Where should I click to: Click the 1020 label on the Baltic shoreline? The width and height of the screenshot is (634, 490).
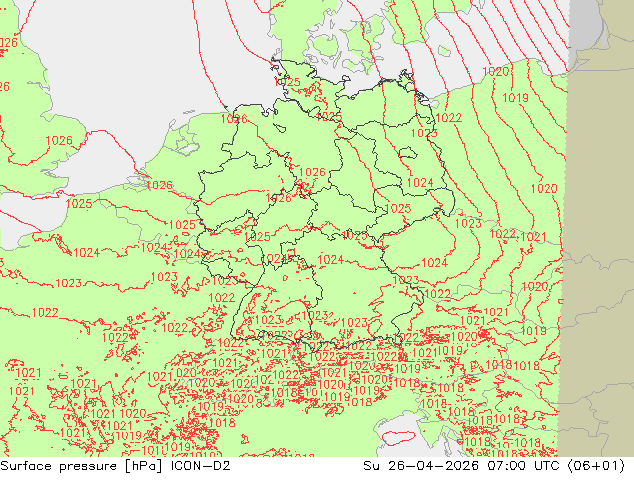(496, 72)
